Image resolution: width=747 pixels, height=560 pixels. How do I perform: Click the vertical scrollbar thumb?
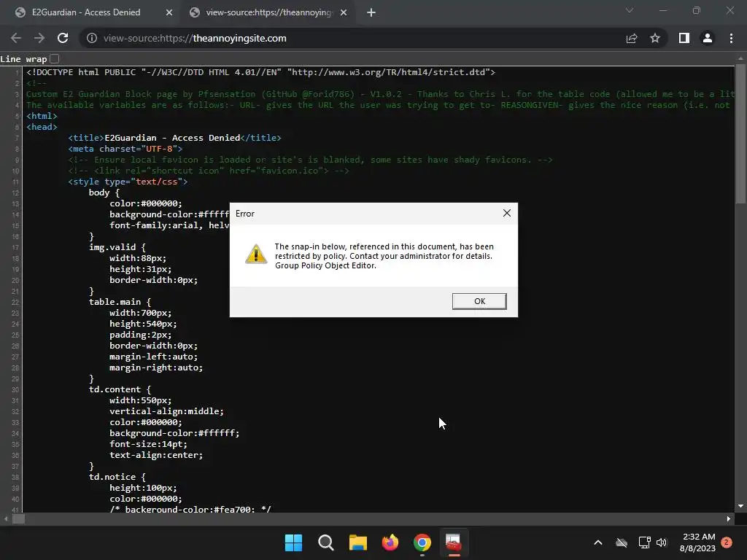click(740, 133)
